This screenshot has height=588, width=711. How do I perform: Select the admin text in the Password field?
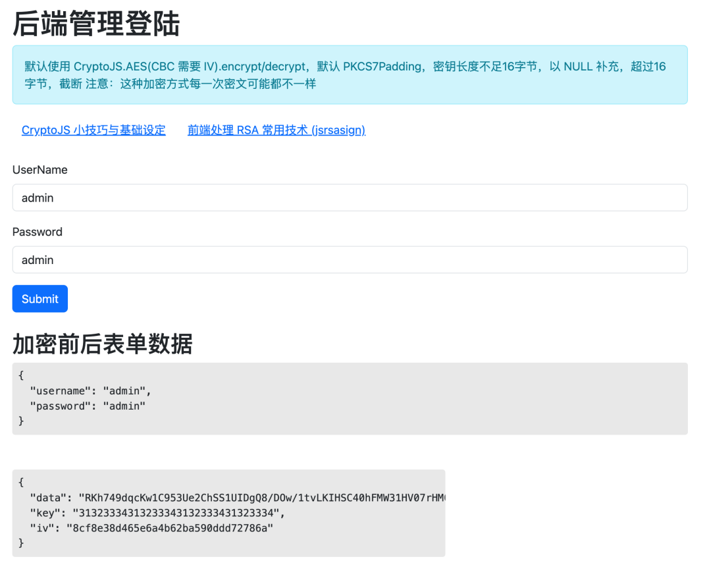coord(38,259)
